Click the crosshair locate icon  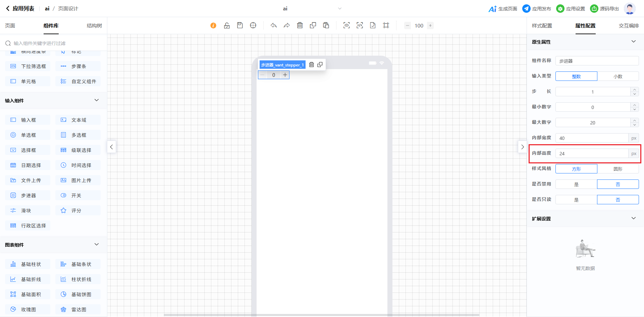pyautogui.click(x=253, y=25)
